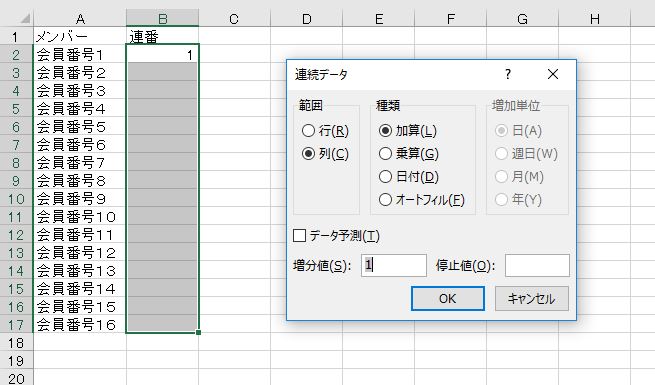Click the 増分値(S) input field
Viewport: 655px width, 385px height.
(394, 265)
